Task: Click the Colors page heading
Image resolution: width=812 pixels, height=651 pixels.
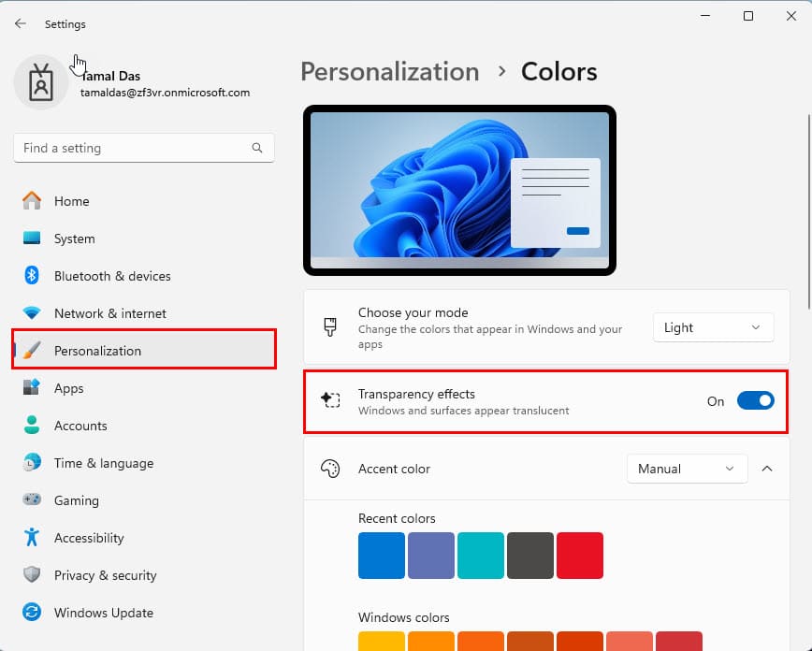Action: pos(558,72)
